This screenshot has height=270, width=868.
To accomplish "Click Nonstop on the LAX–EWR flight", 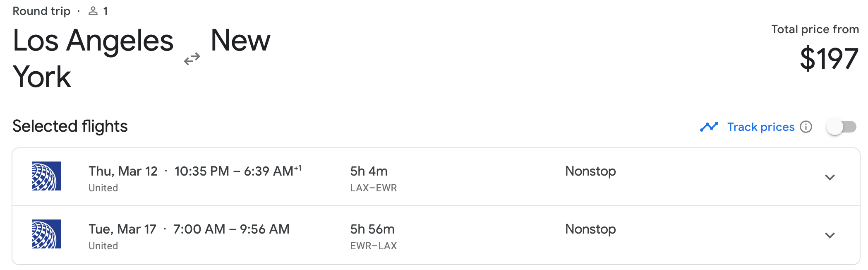I will point(590,171).
